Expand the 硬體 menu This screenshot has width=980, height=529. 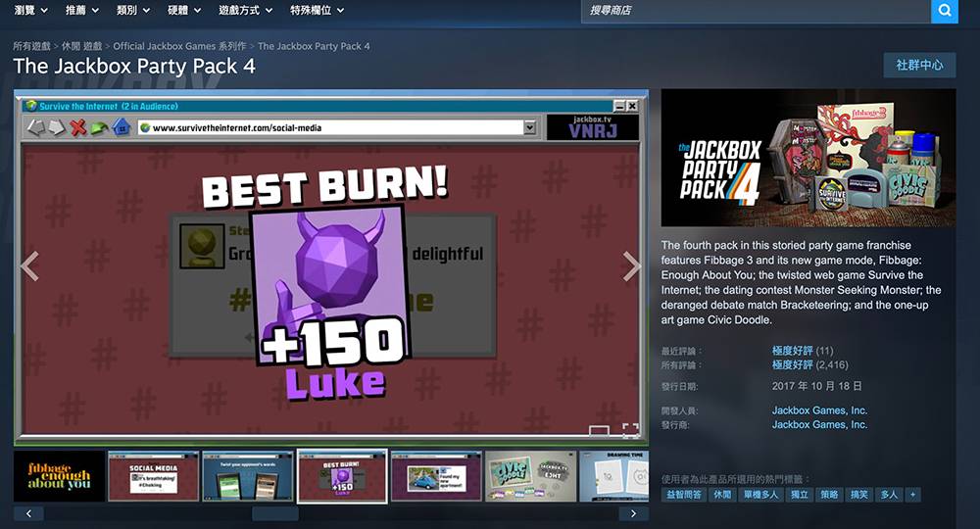[184, 10]
